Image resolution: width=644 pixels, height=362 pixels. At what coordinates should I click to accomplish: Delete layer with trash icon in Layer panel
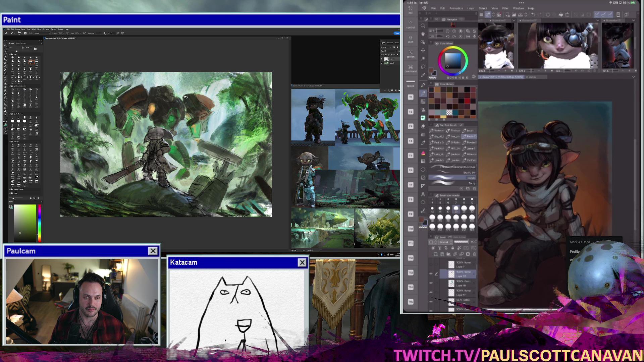tap(474, 254)
